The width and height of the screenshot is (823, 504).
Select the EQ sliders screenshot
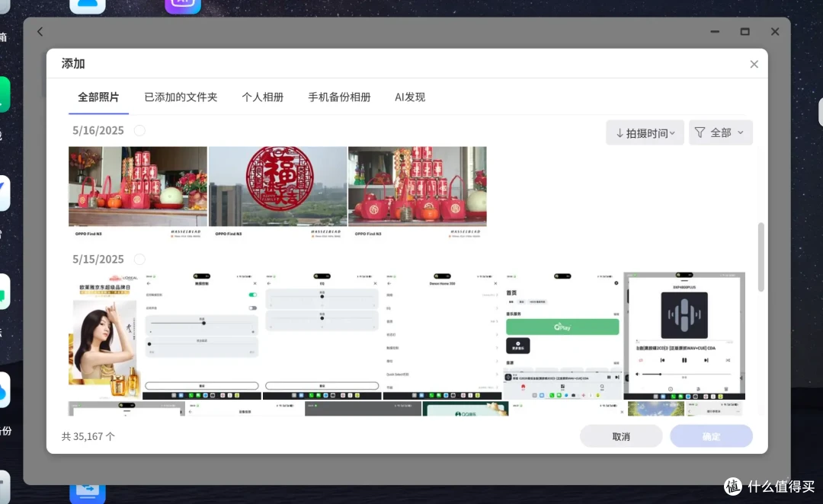[322, 336]
